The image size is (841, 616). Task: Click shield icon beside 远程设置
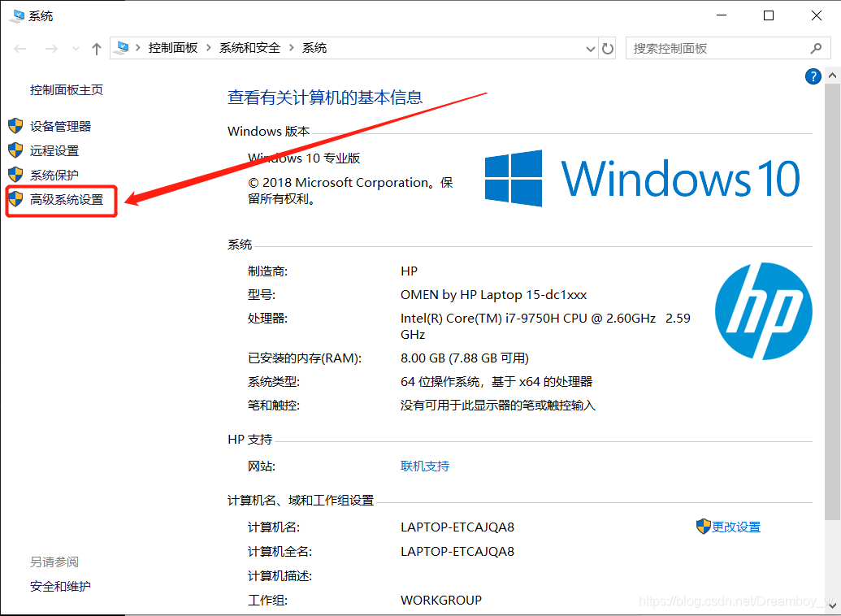point(15,150)
